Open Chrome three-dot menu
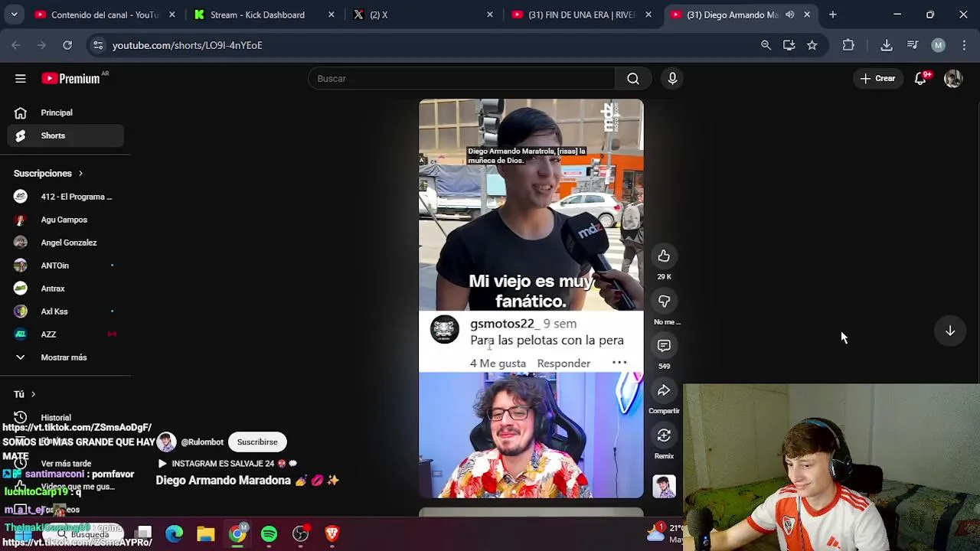The width and height of the screenshot is (980, 551). 963,45
